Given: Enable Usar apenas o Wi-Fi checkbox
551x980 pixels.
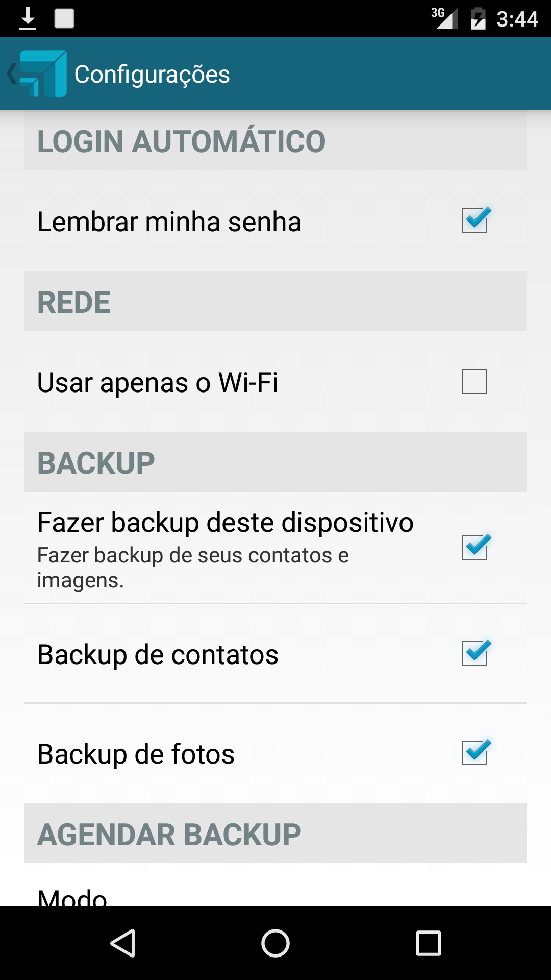Looking at the screenshot, I should pos(474,381).
